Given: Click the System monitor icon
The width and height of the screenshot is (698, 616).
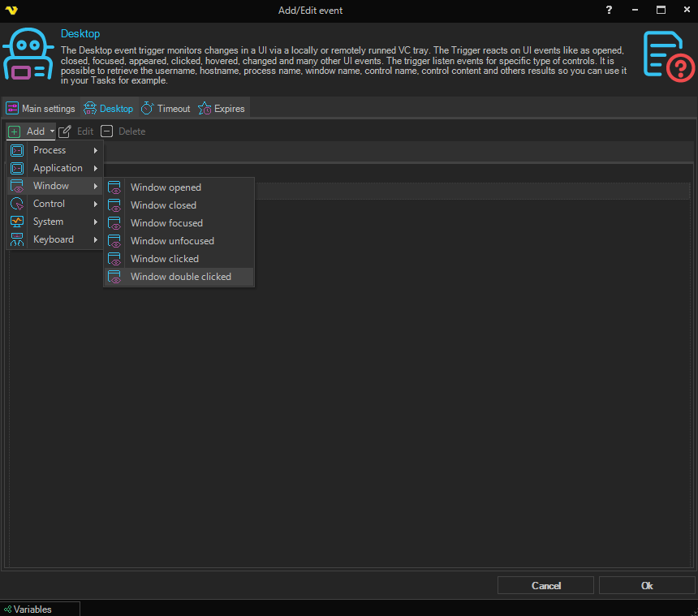Looking at the screenshot, I should (17, 222).
